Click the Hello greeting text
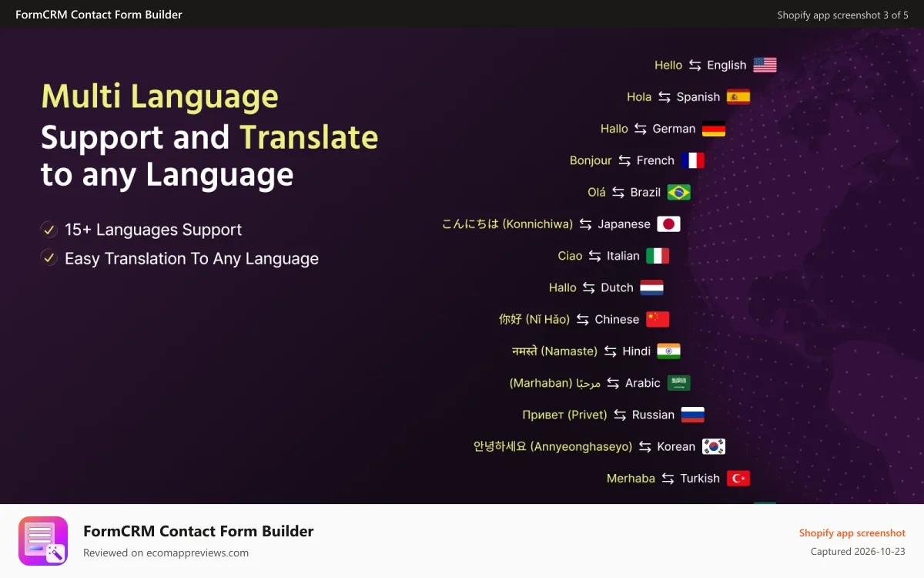Viewport: 924px width, 578px height. coord(668,66)
